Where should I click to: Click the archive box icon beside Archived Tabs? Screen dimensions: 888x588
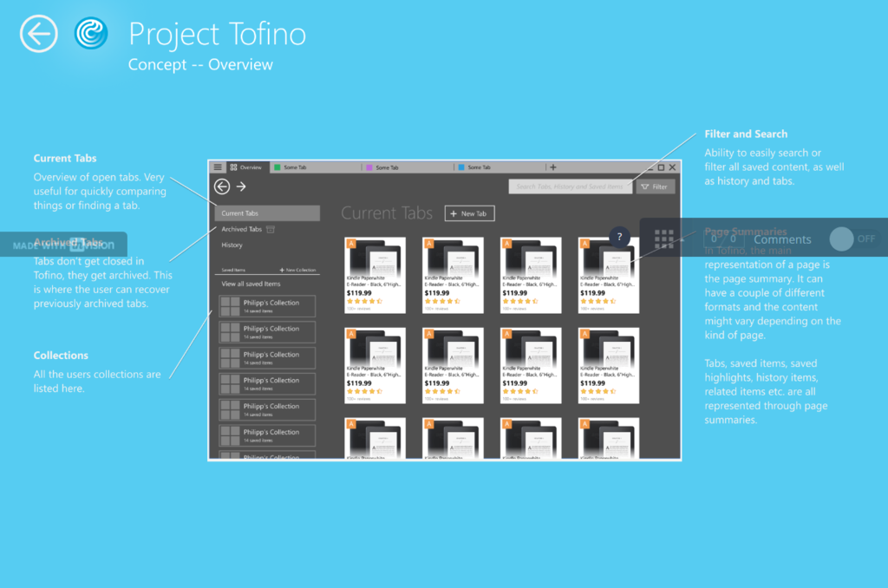[x=271, y=229]
